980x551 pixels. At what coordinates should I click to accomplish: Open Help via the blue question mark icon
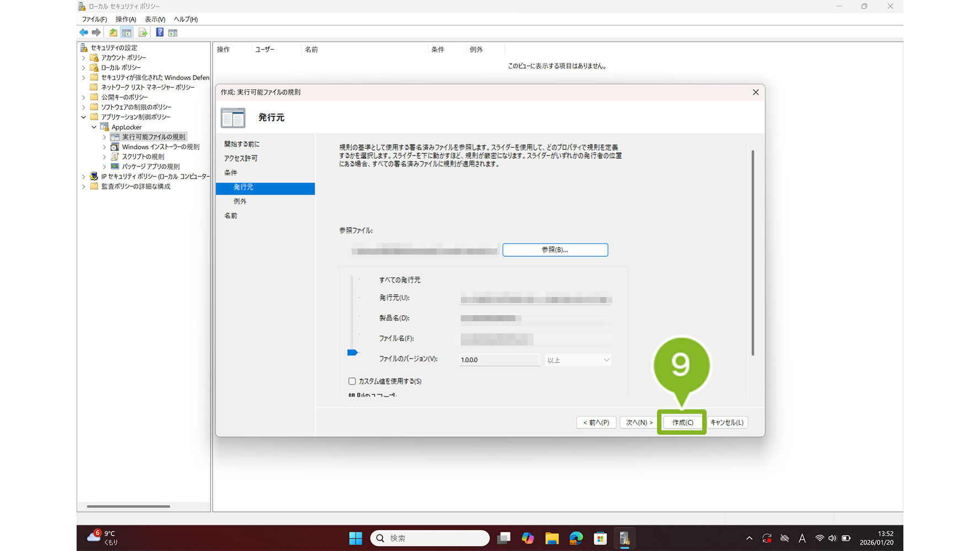point(159,33)
